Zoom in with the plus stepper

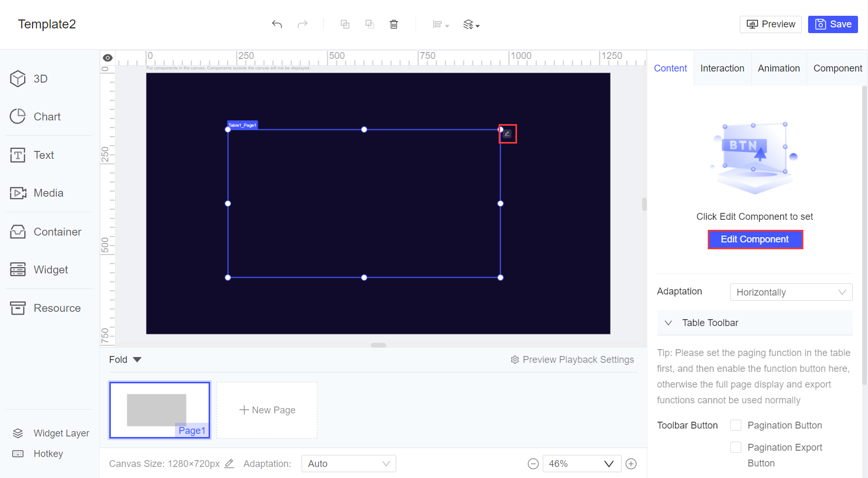(x=631, y=463)
